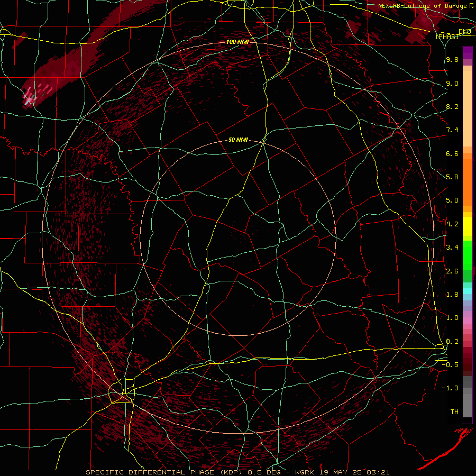Image resolution: width=476 pixels, height=476 pixels.
Task: Click the 03:21 timestamp
Action: [x=377, y=472]
